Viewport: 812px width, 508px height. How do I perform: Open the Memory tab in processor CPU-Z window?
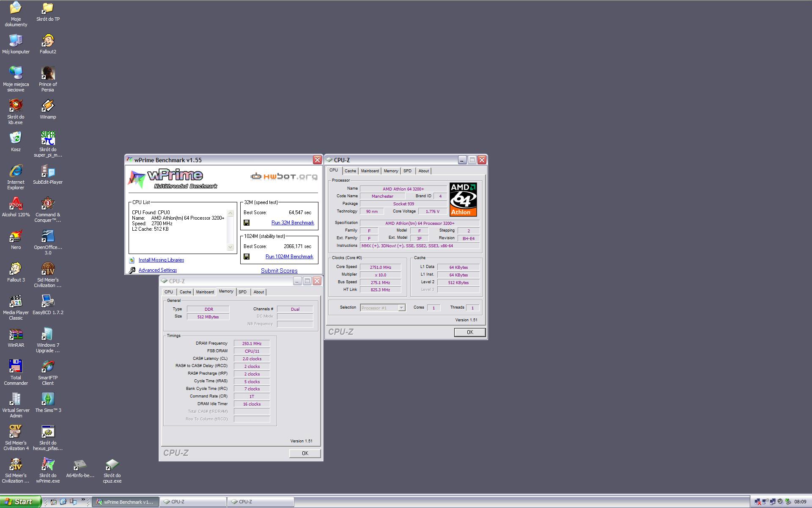click(391, 171)
